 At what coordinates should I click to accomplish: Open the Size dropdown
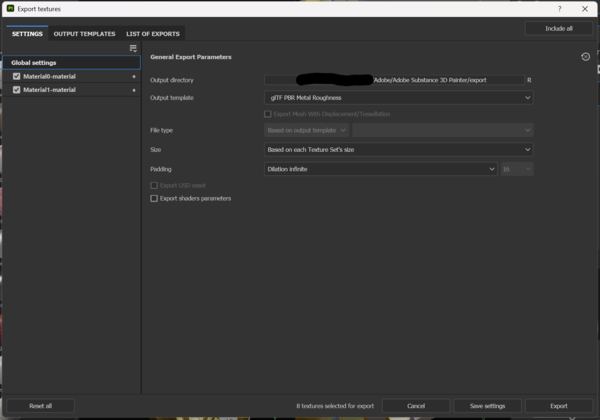[398, 149]
